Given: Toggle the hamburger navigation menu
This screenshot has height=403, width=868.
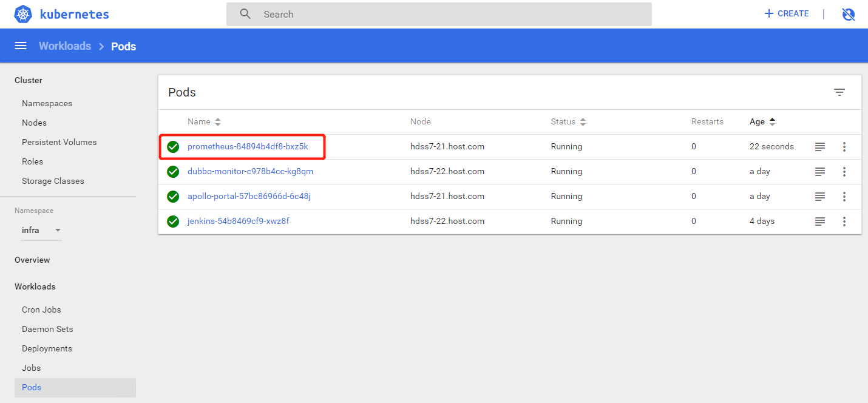Looking at the screenshot, I should (21, 46).
